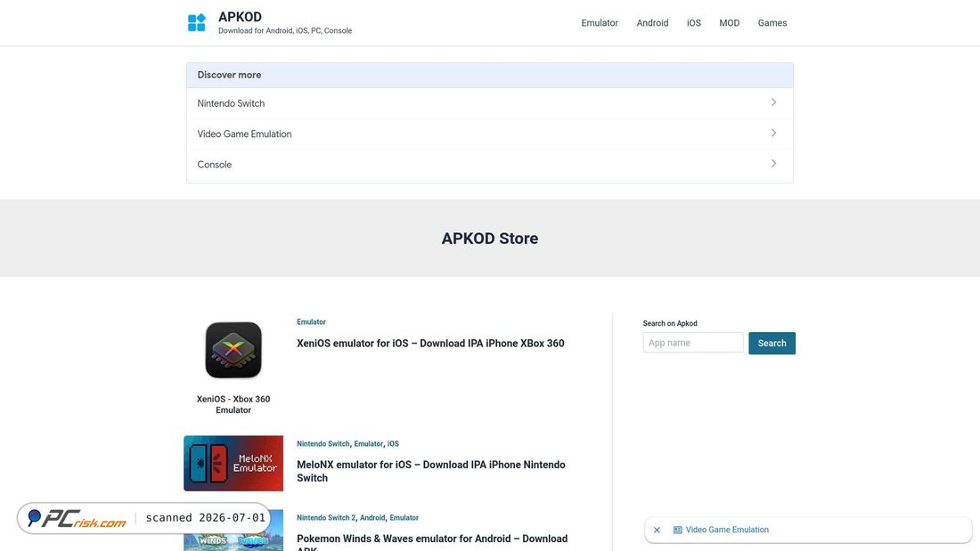The image size is (980, 551).
Task: Open the Nintendo Switch discover row
Action: click(489, 103)
